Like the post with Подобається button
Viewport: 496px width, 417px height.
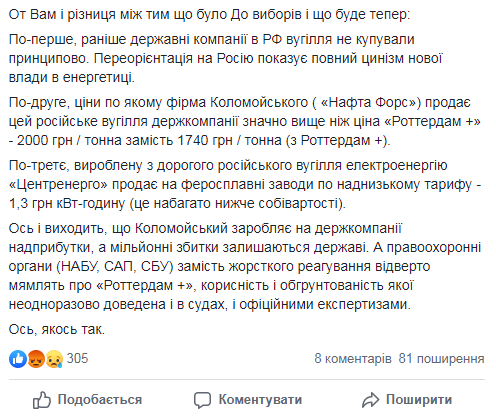[88, 400]
